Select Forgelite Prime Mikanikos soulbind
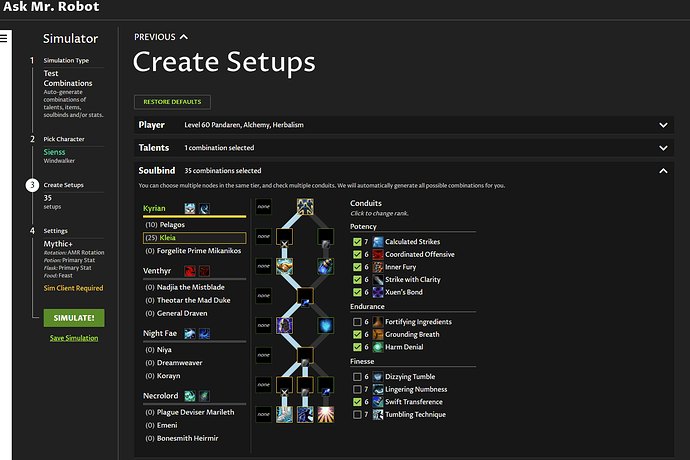The width and height of the screenshot is (690, 460). click(x=194, y=251)
